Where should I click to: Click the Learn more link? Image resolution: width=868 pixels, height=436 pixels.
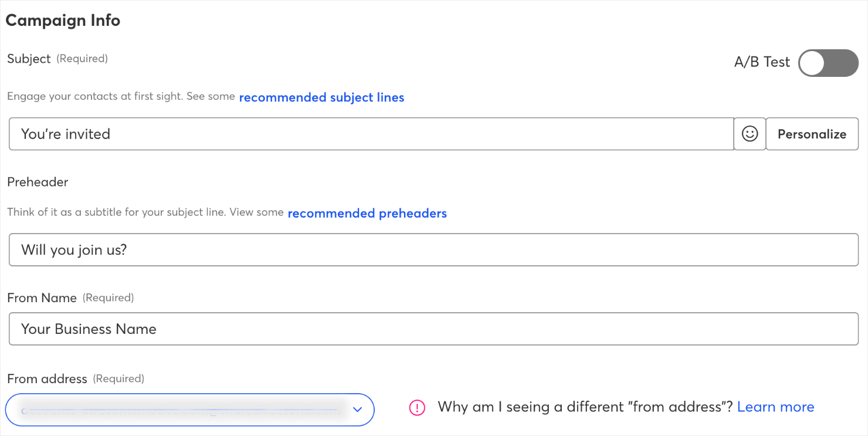(x=775, y=407)
